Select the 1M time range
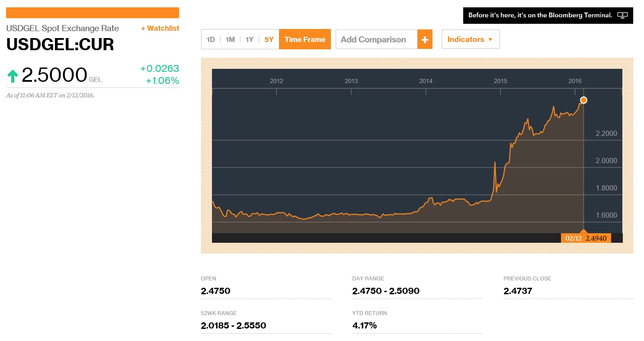The image size is (644, 341). 230,39
